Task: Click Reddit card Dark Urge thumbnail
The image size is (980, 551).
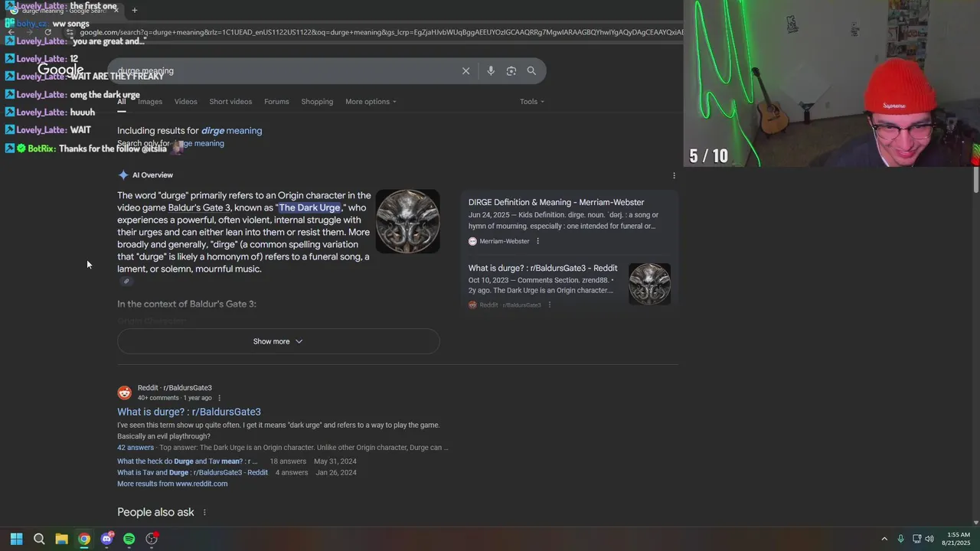Action: tap(649, 284)
